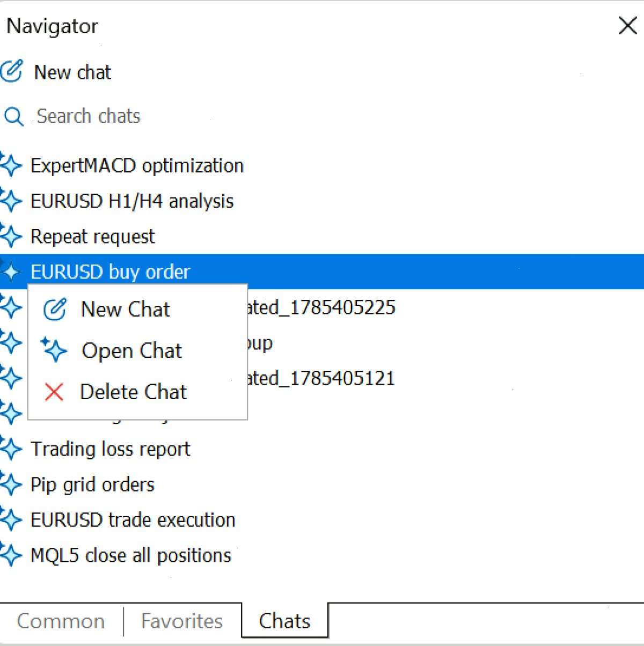Select the chat ending in 1785405225
Image resolution: width=644 pixels, height=646 pixels.
pyautogui.click(x=322, y=307)
